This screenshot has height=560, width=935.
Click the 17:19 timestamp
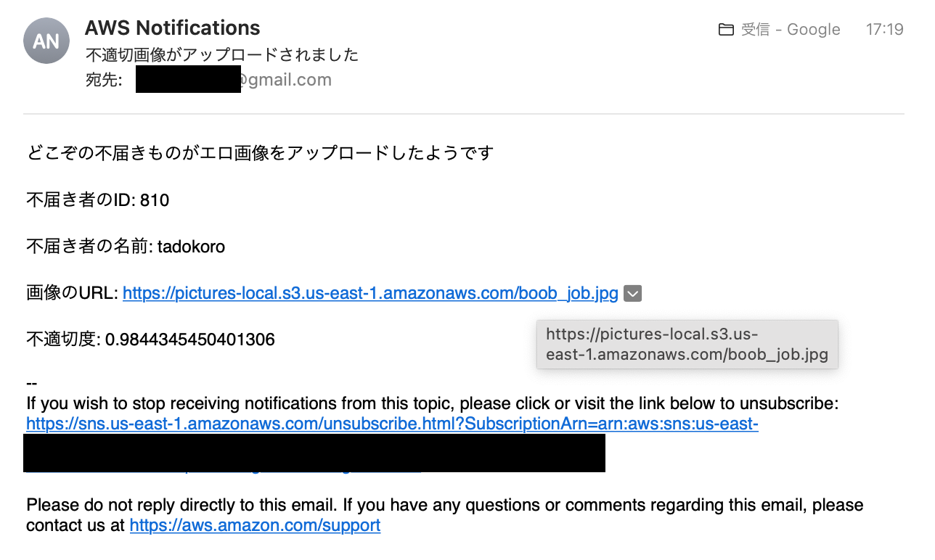point(884,30)
